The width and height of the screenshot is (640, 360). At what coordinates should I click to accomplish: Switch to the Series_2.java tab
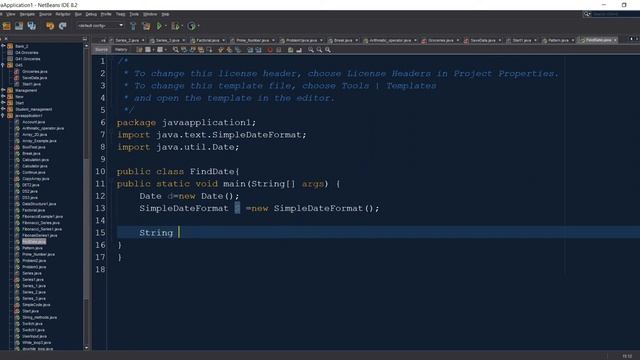(x=127, y=40)
